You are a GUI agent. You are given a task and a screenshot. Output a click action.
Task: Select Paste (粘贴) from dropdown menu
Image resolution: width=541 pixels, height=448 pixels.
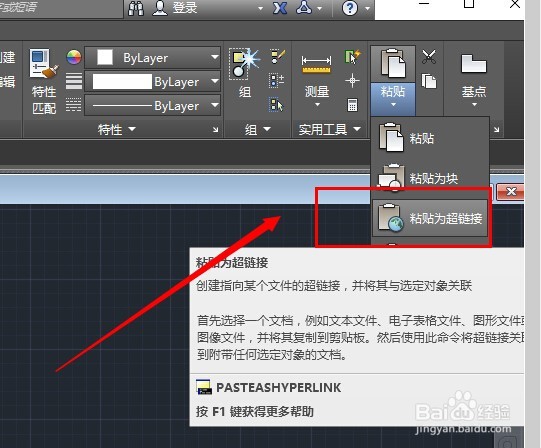[x=430, y=138]
